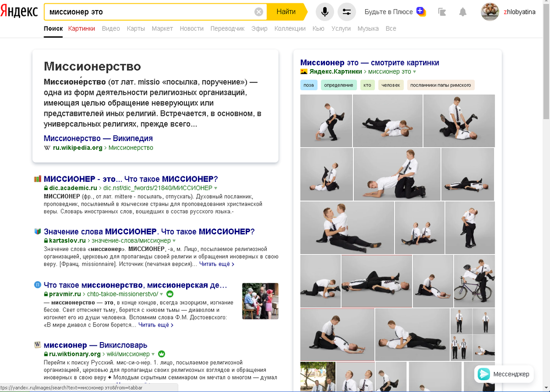Click the virtual keyboard icon near the bell
The width and height of the screenshot is (550, 392).
(x=442, y=12)
